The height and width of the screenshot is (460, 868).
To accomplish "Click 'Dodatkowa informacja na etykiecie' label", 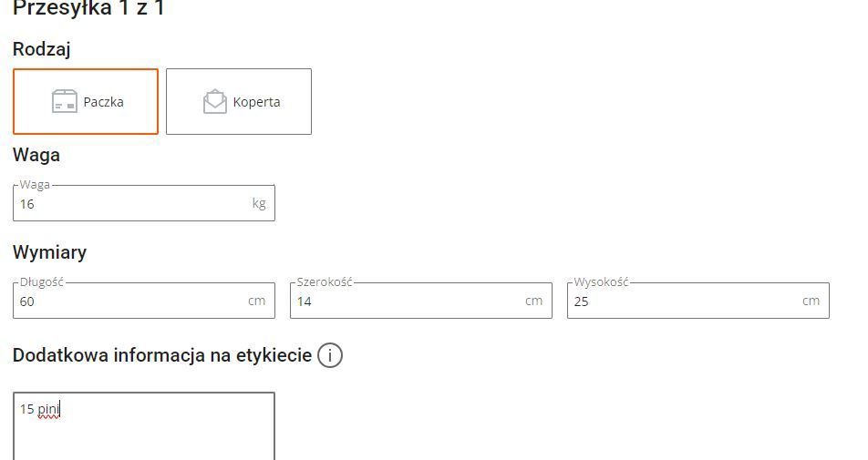I will (162, 355).
